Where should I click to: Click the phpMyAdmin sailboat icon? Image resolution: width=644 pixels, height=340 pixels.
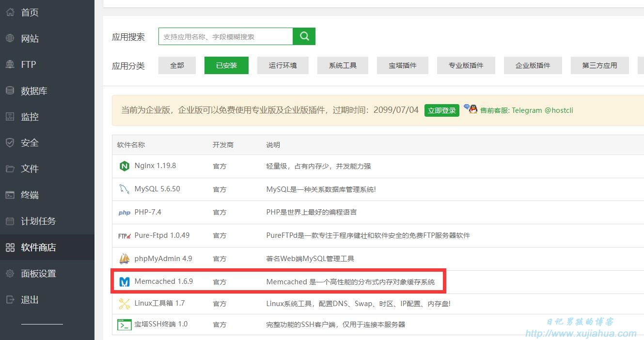click(x=125, y=259)
